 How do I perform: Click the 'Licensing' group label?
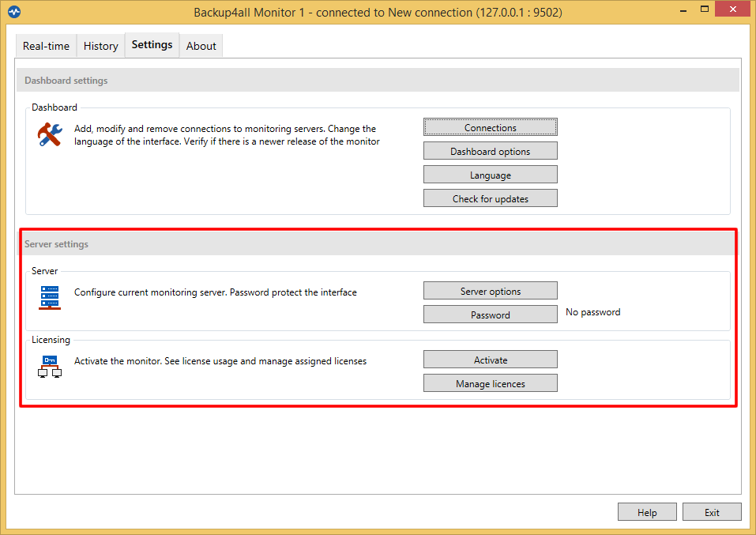pyautogui.click(x=51, y=340)
